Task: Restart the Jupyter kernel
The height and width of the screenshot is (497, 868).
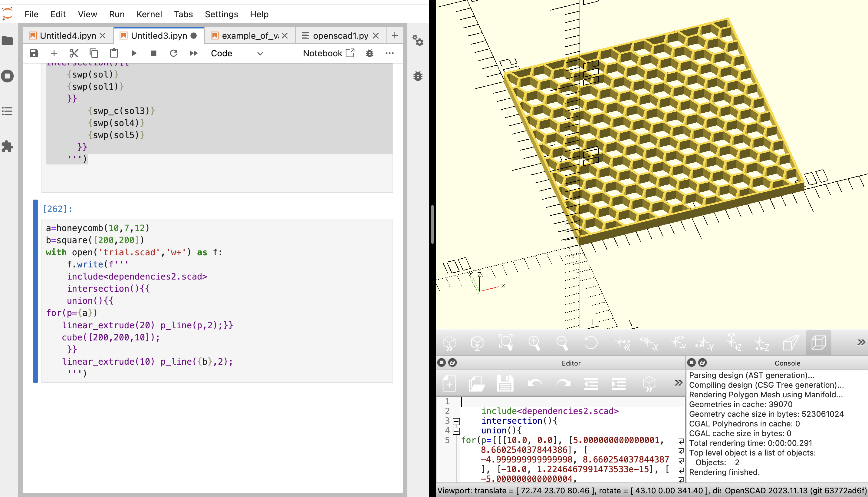Action: click(x=174, y=53)
